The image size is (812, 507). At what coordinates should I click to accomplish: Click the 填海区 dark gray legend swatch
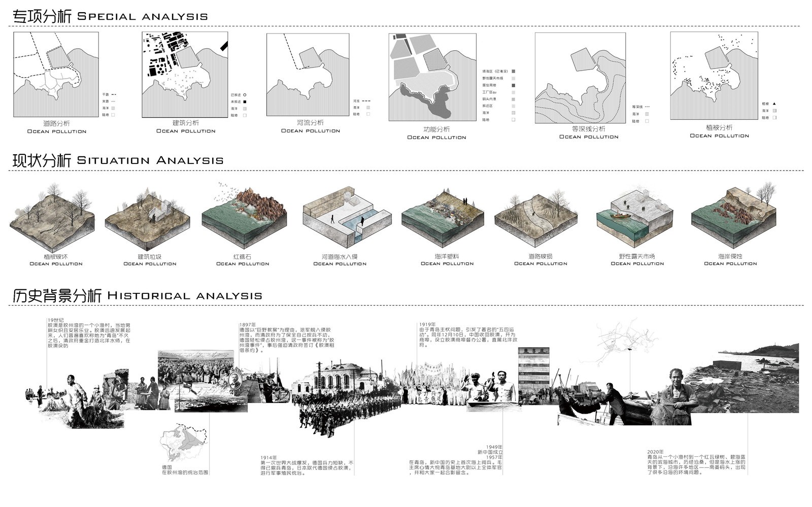513,72
